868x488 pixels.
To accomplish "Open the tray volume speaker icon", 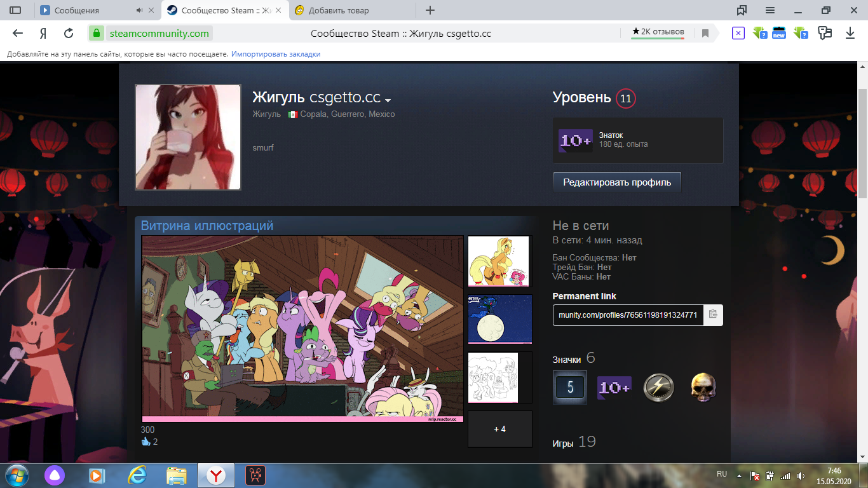I will [x=801, y=475].
